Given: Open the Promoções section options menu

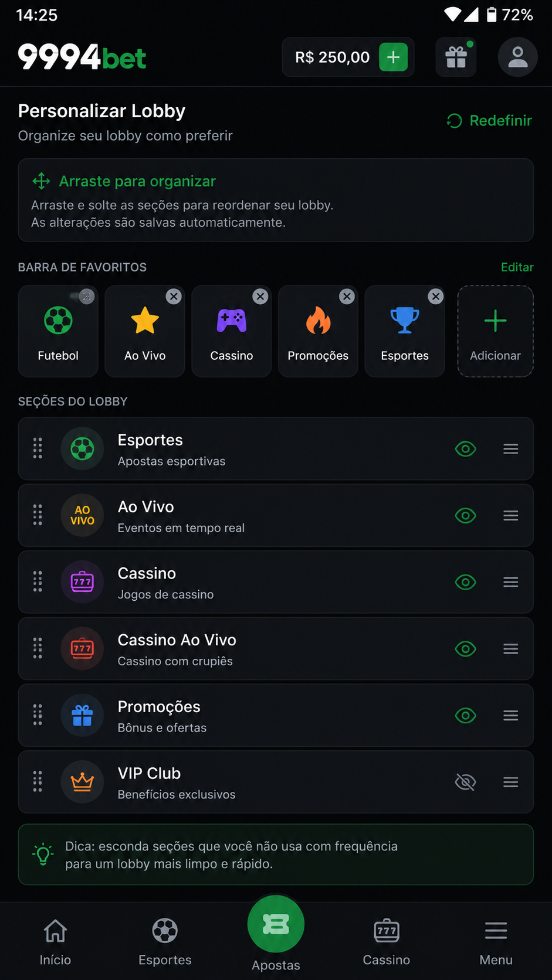Looking at the screenshot, I should 511,716.
